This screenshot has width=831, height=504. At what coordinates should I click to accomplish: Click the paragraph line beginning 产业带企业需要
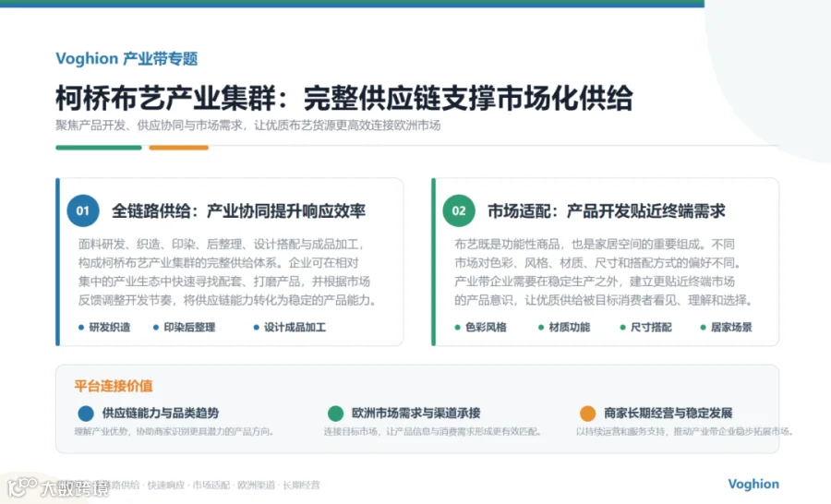click(595, 282)
